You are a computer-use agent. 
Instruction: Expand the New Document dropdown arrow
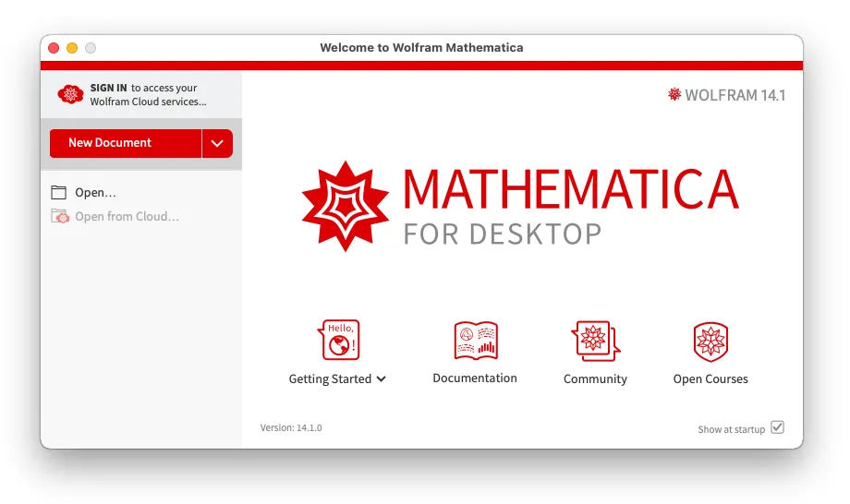point(217,143)
